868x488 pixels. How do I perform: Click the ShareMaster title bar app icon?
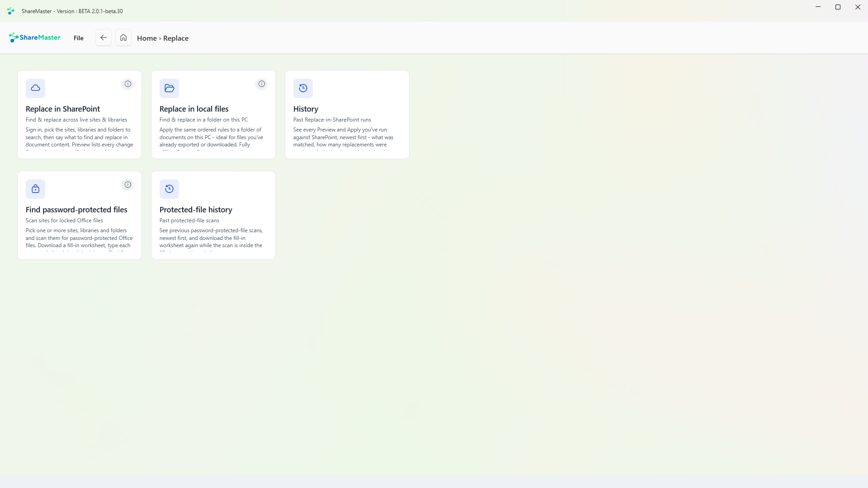[11, 11]
